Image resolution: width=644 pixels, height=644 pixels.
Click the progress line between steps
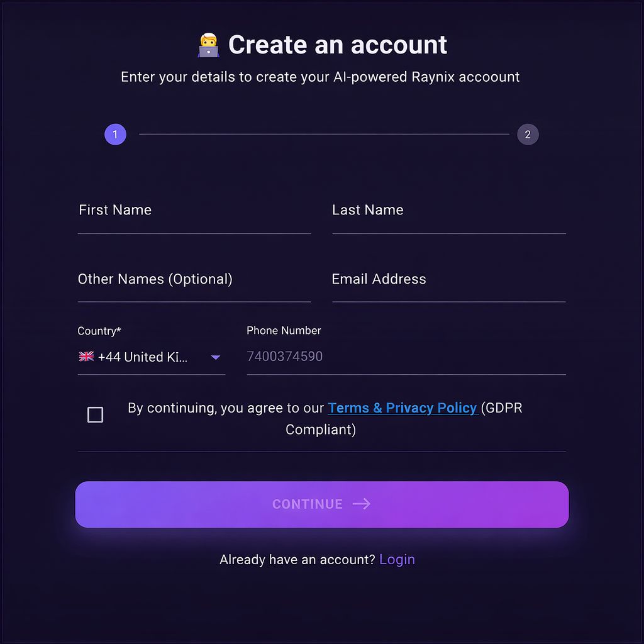click(x=324, y=134)
